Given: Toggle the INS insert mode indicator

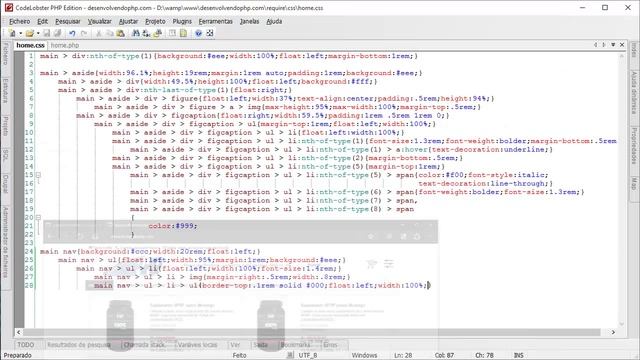Looking at the screenshot, I should click(x=518, y=355).
